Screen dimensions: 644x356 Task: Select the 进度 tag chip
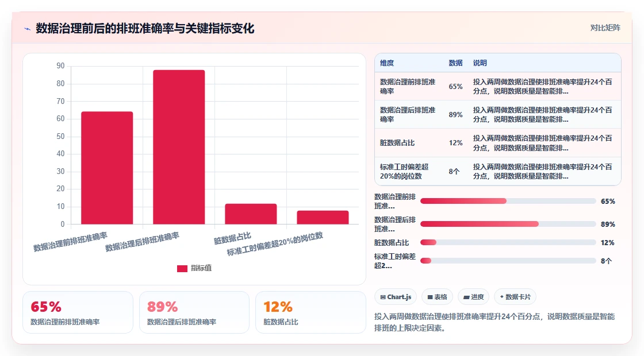pos(473,297)
